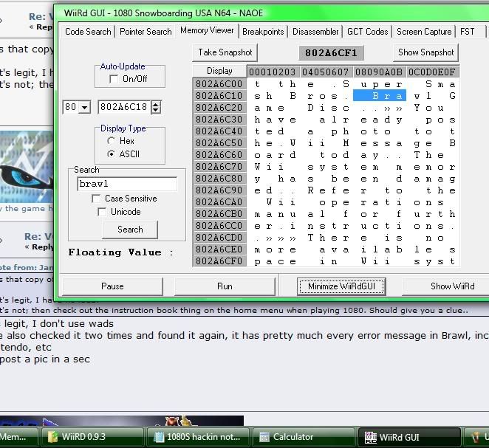This screenshot has width=489, height=448.
Task: Open Calculator from the taskbar
Action: 304,437
